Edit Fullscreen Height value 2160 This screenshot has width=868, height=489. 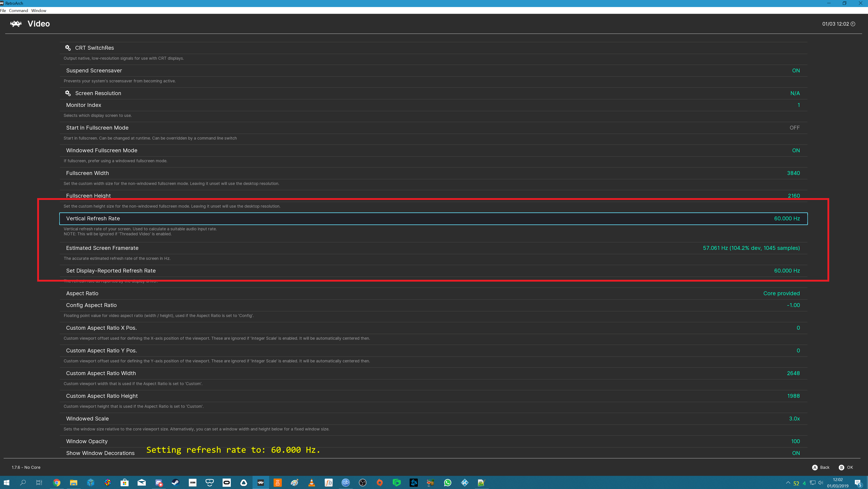click(x=794, y=196)
